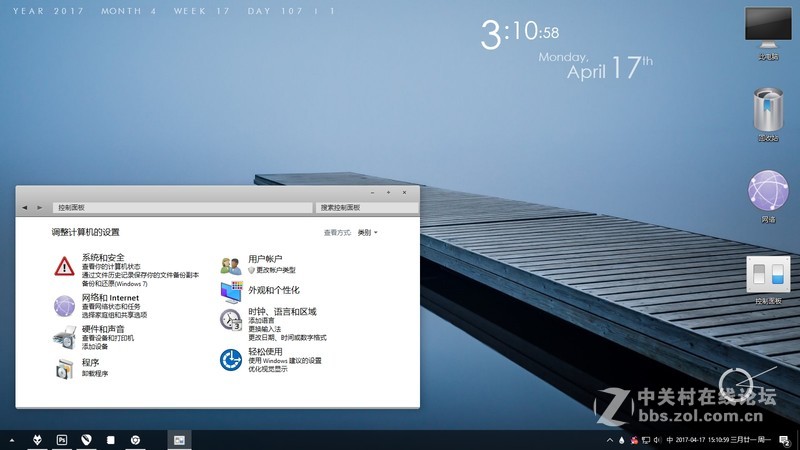The image size is (800, 450).
Task: Open the 系统和安全 category link
Action: 103,258
